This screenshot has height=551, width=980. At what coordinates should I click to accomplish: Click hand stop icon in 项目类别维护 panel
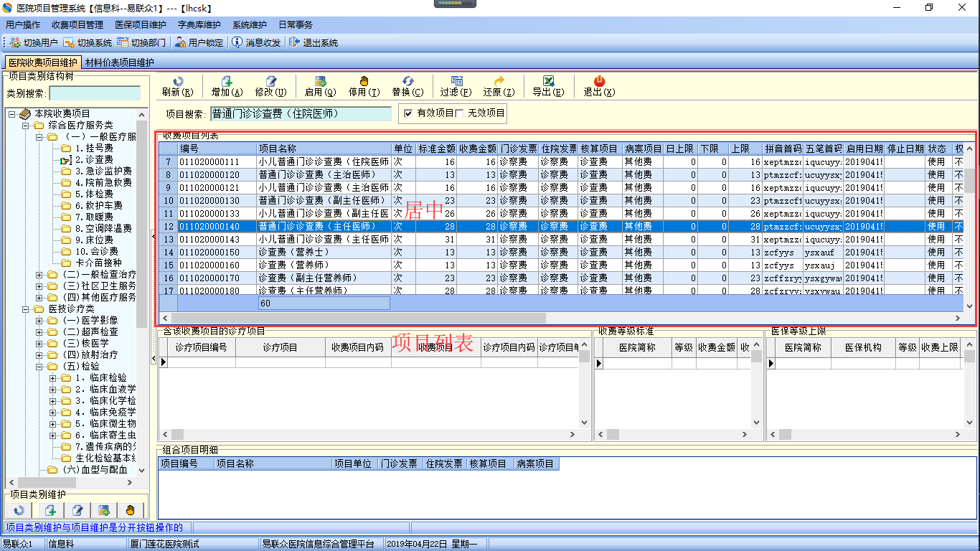(x=131, y=510)
